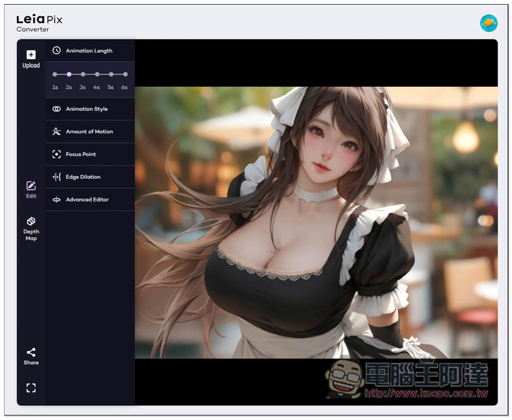Screen dimensions: 512x420
Task: Open the Depth Map view
Action: pyautogui.click(x=31, y=222)
